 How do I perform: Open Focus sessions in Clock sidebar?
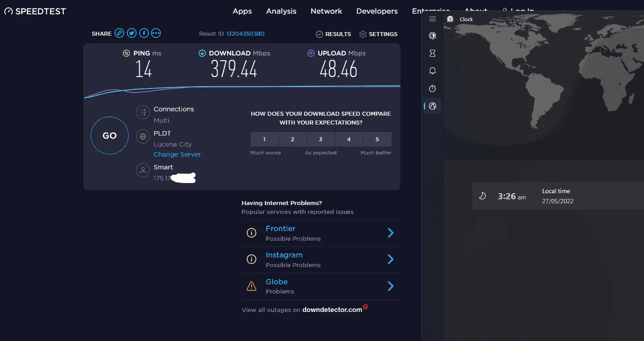[433, 36]
